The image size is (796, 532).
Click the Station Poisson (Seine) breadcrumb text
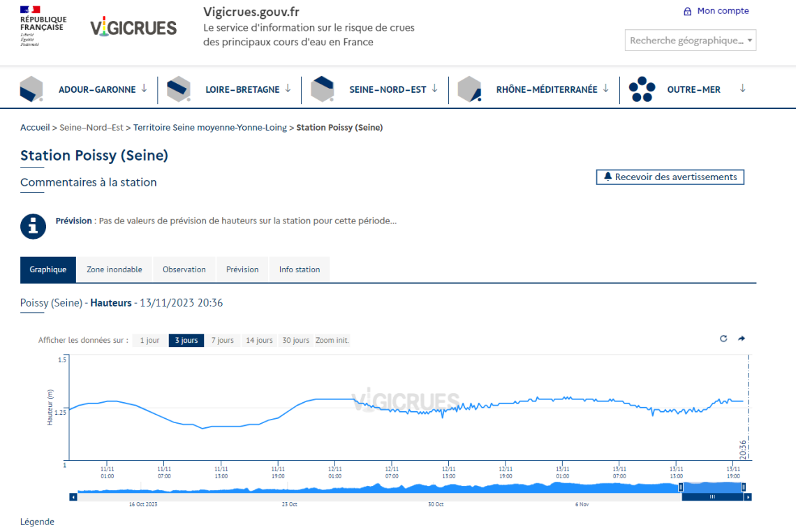click(x=339, y=128)
